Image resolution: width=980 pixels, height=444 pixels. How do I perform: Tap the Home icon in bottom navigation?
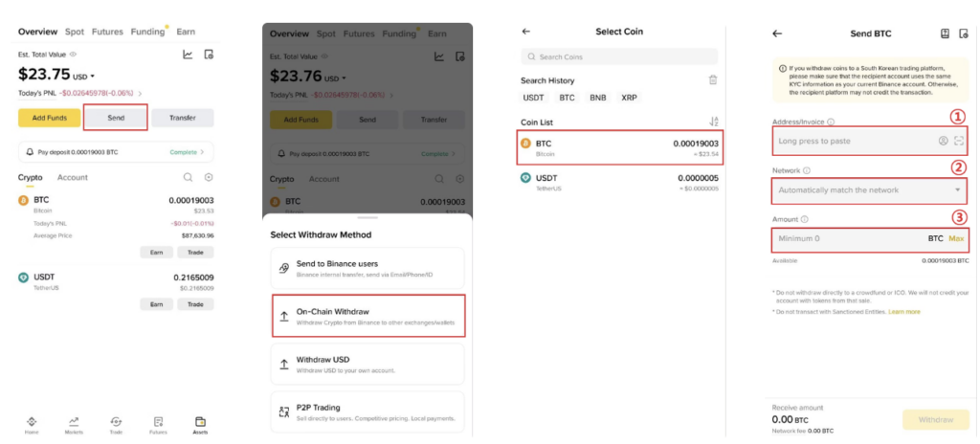point(31,424)
